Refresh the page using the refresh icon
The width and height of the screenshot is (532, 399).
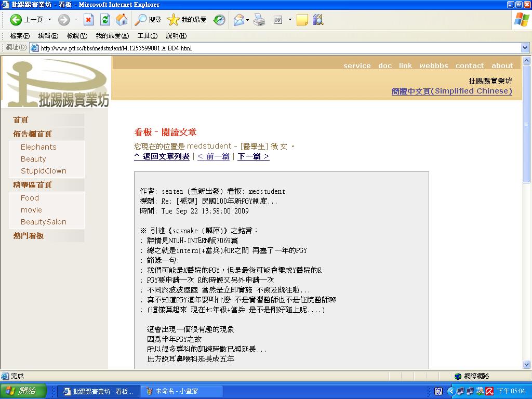tap(105, 20)
